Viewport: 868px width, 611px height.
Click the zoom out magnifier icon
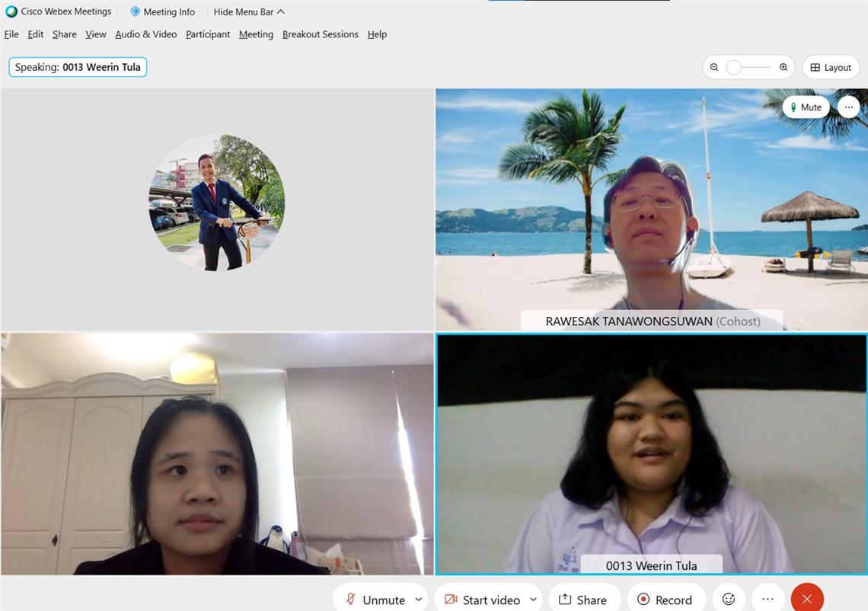(714, 68)
